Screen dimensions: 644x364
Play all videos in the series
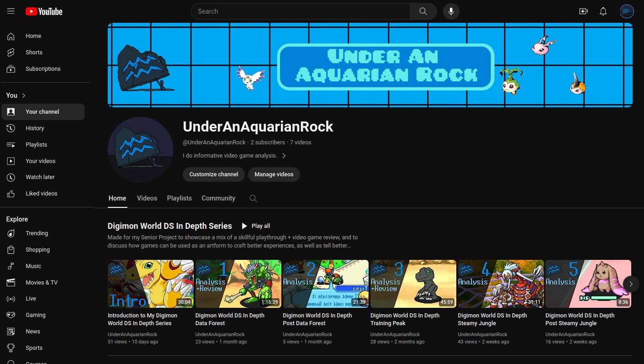(256, 226)
